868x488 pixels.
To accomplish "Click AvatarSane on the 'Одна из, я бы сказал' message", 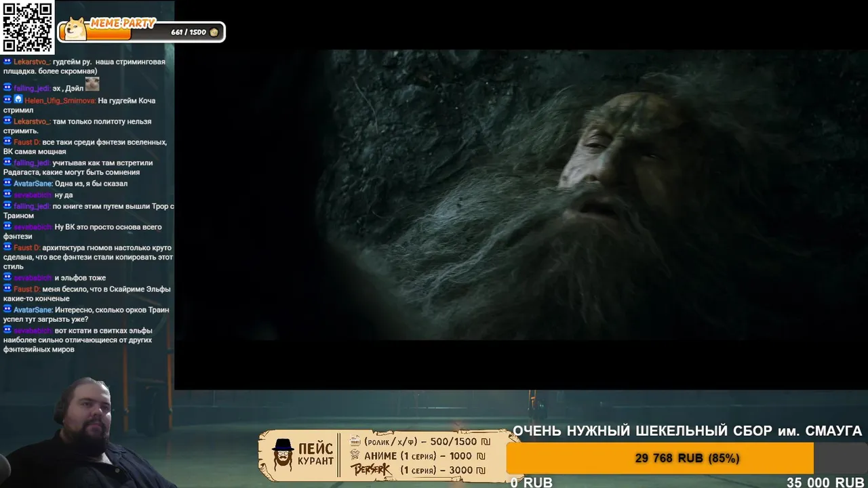I will tap(33, 184).
